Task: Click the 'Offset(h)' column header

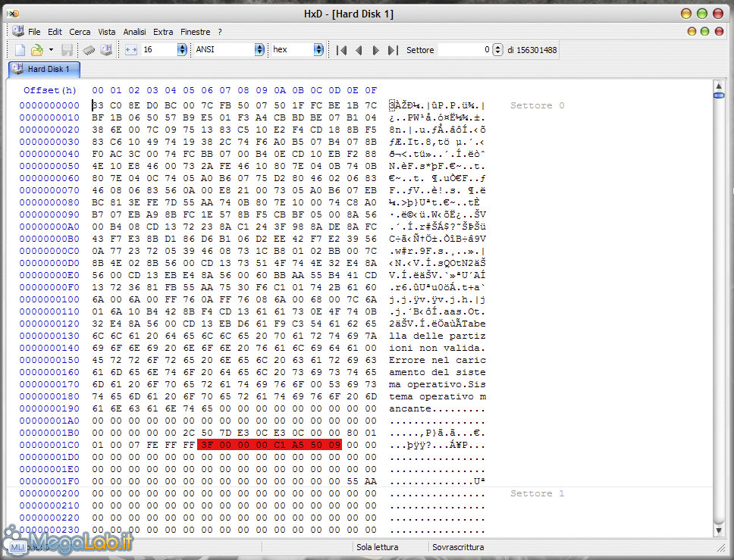Action: [49, 90]
